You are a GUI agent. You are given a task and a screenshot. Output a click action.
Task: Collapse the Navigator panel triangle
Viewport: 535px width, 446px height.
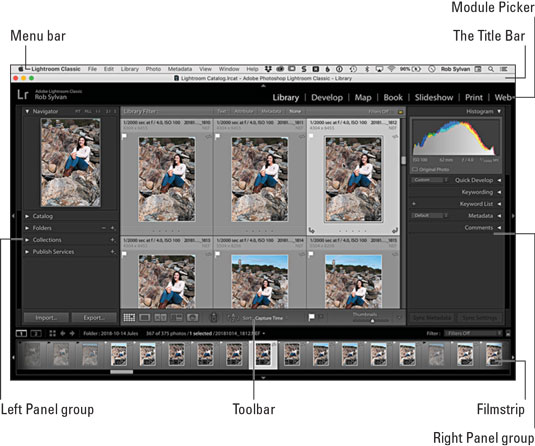[27, 111]
